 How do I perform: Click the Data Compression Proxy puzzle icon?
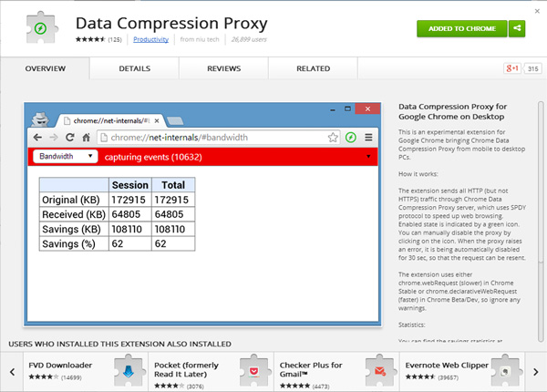[41, 28]
